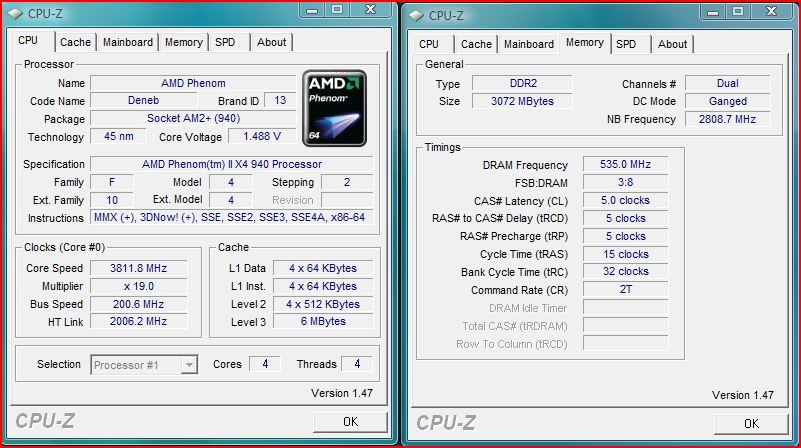Click the DC Mode value Ganged
Viewport: 801px width, 448px height.
pyautogui.click(x=727, y=101)
